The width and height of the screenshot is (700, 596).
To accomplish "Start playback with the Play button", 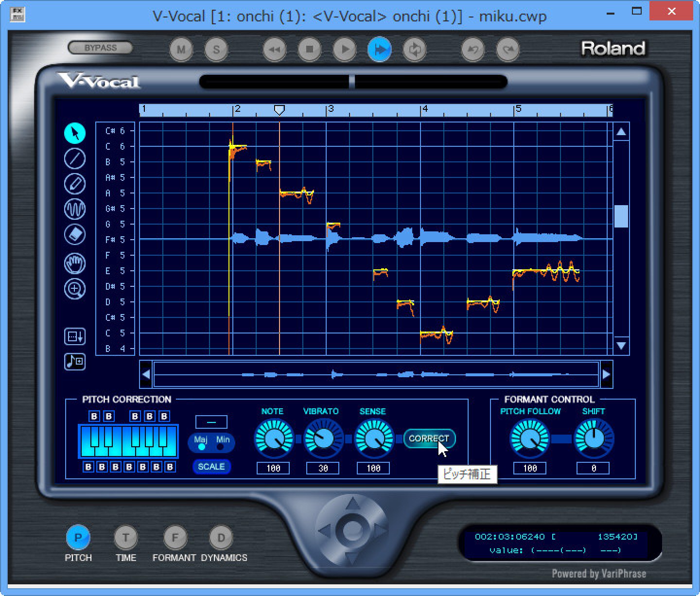I will [345, 50].
